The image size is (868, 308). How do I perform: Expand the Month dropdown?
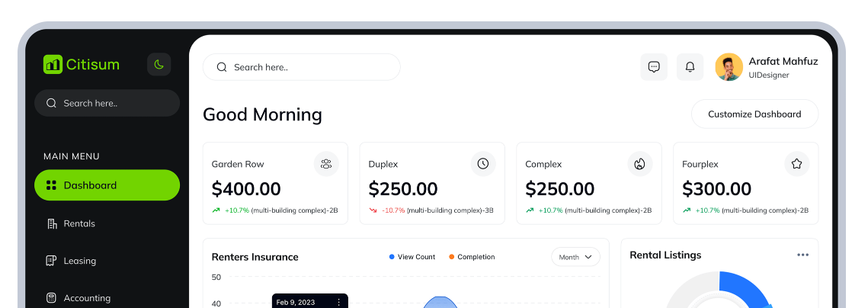pyautogui.click(x=575, y=257)
